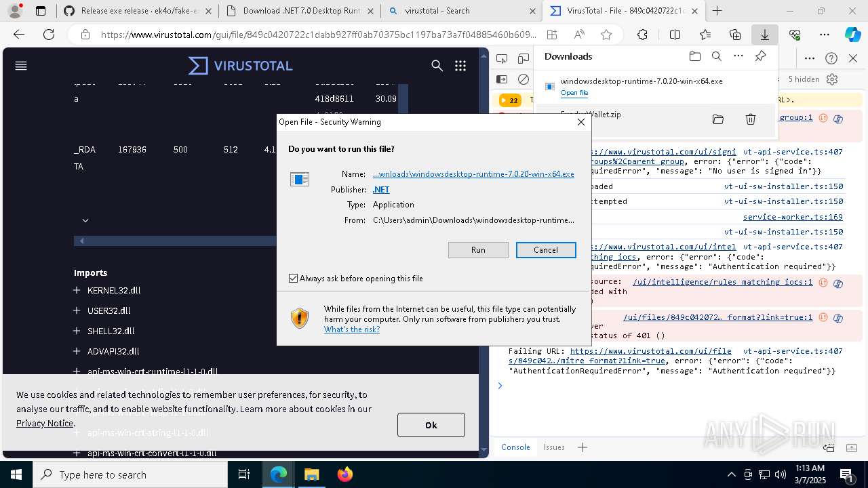Open Edge Copilot sidebar
This screenshot has height=488, width=868.
pos(852,35)
